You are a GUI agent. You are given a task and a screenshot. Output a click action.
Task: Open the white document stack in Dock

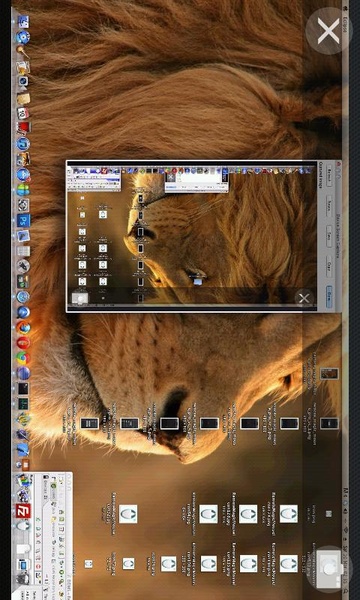(x=23, y=548)
